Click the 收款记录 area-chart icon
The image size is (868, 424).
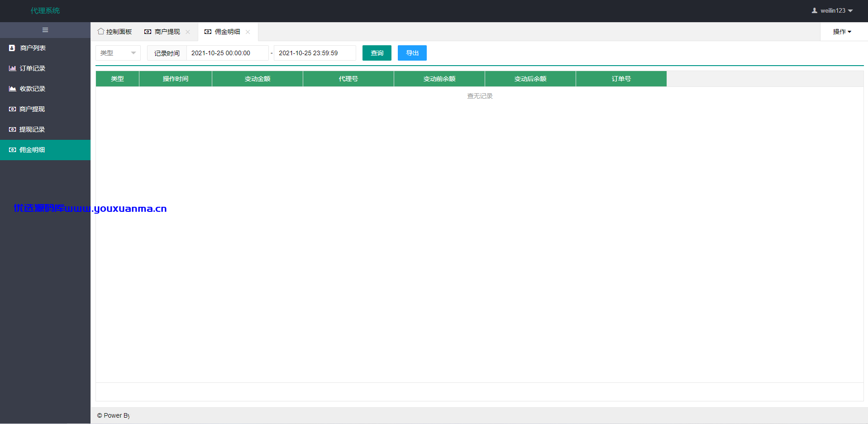[x=12, y=89]
